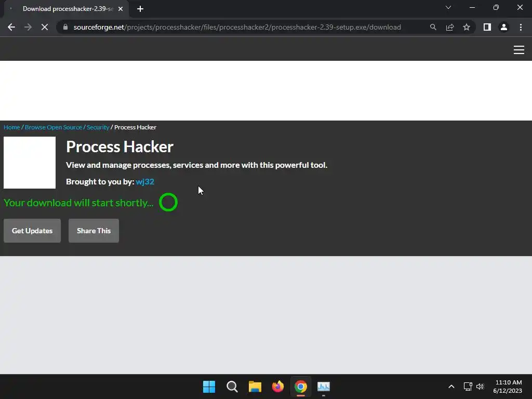This screenshot has height=399, width=532.
Task: Click the Process Hacker title heading
Action: coord(120,147)
